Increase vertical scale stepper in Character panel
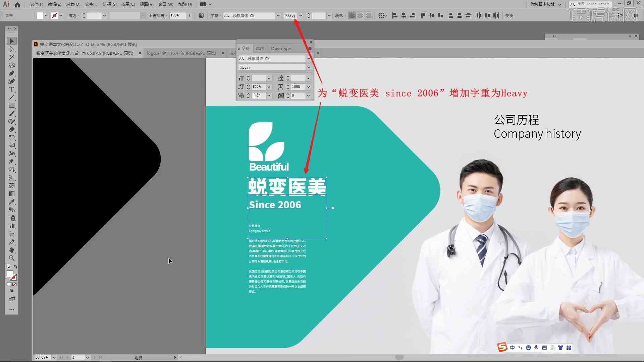Screen dimensions: 644x362 (248, 85)
